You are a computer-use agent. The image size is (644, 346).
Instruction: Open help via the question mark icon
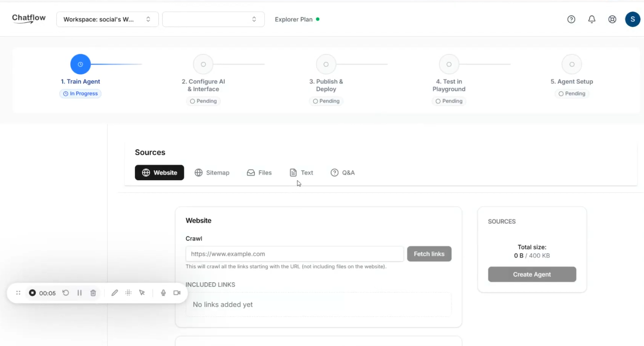[571, 19]
